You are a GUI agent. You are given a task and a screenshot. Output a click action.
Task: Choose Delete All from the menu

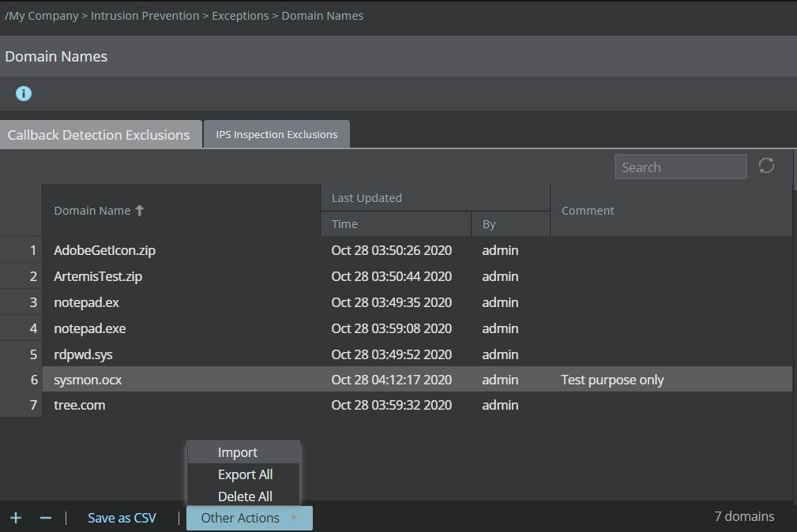[x=243, y=496]
